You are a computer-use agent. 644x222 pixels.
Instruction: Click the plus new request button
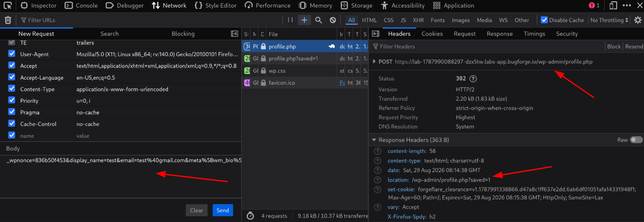[304, 20]
